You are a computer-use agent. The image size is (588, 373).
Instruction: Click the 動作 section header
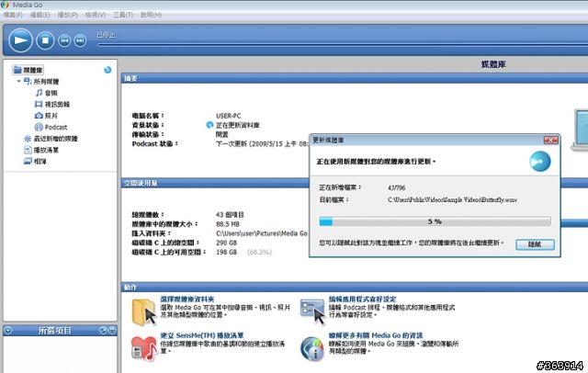coord(355,288)
